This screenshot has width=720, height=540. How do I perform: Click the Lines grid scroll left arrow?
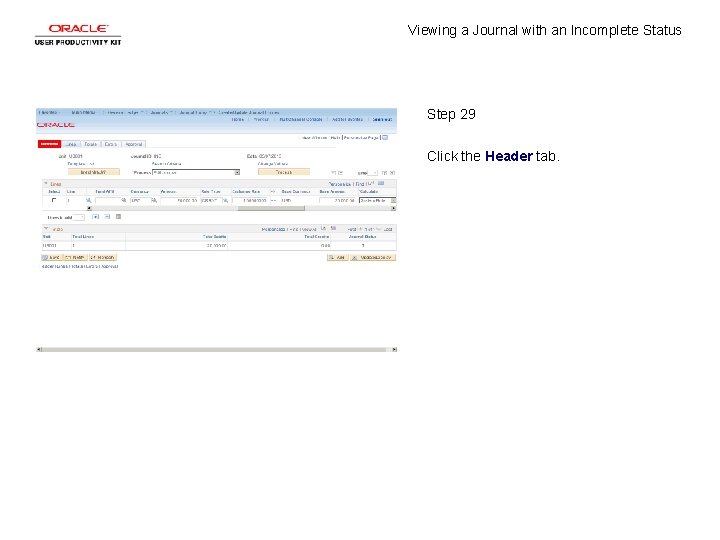click(89, 208)
